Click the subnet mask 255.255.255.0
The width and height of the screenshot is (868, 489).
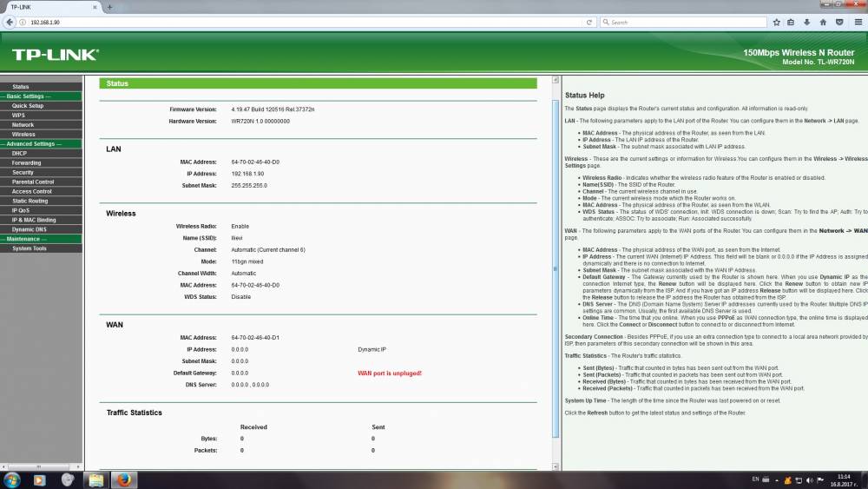click(249, 186)
